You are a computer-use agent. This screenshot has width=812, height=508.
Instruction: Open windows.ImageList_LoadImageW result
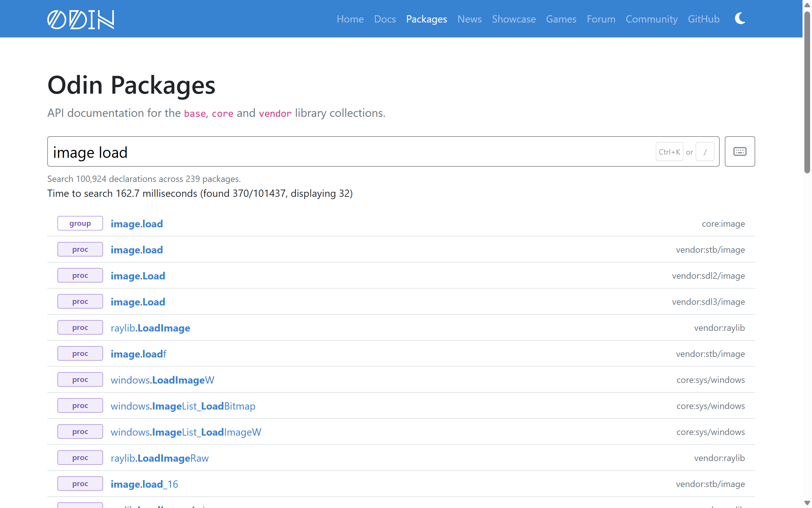click(x=186, y=432)
